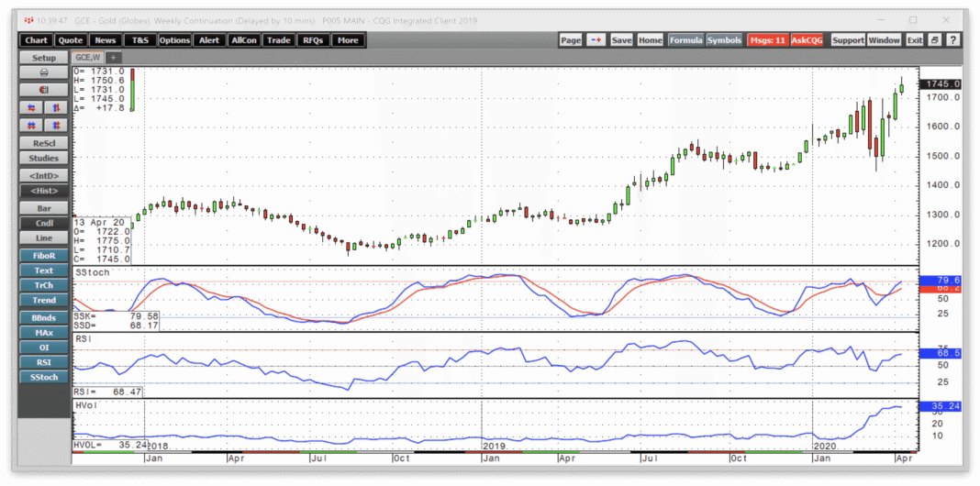Open the More menu
The height and width of the screenshot is (486, 980).
click(x=348, y=40)
